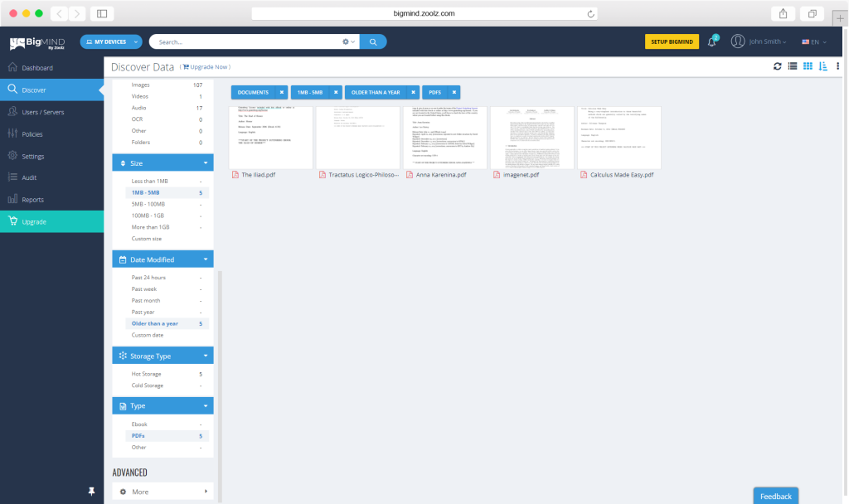This screenshot has width=849, height=504.
Task: Open the sort order options icon
Action: [x=822, y=66]
